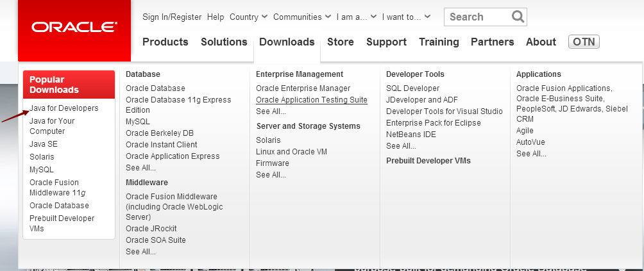Screen dimensions: 644x271
Task: Expand the Communities dropdown
Action: tap(301, 17)
